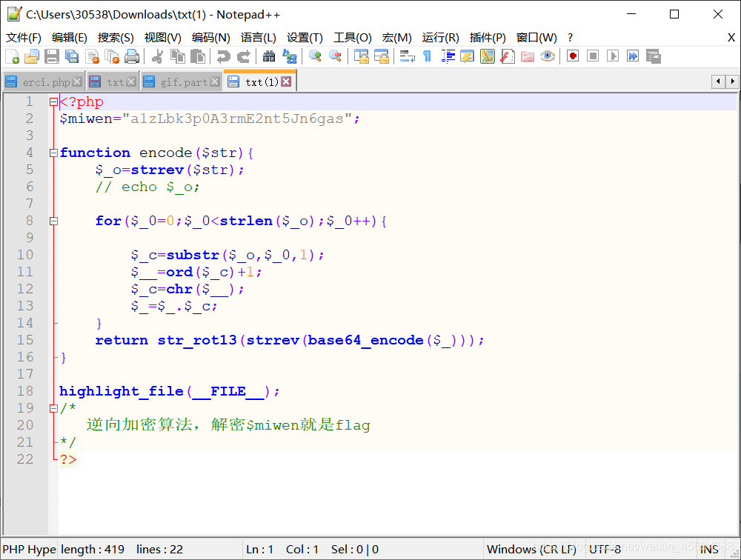Collapse the fold marker at line 1
The image size is (741, 560).
click(53, 101)
